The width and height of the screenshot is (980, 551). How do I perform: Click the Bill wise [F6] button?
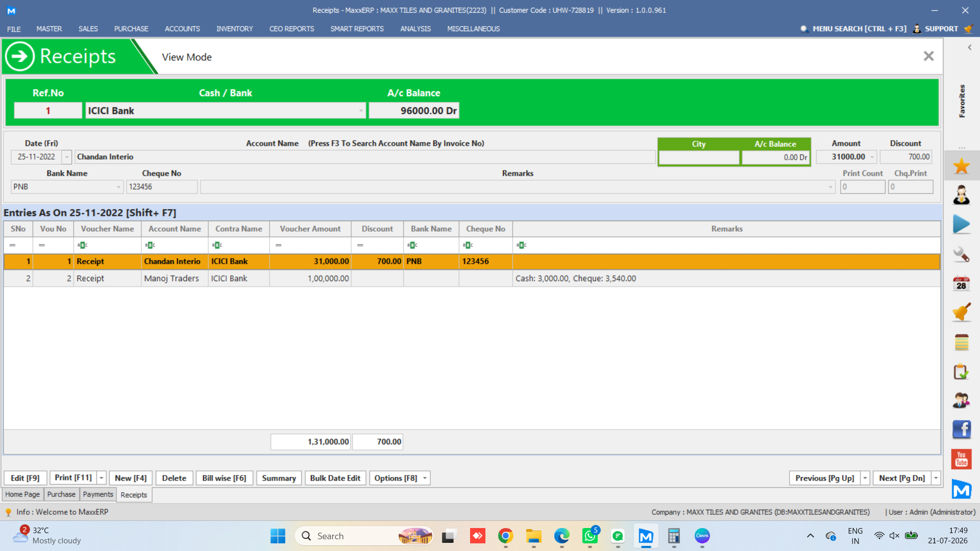coord(224,478)
